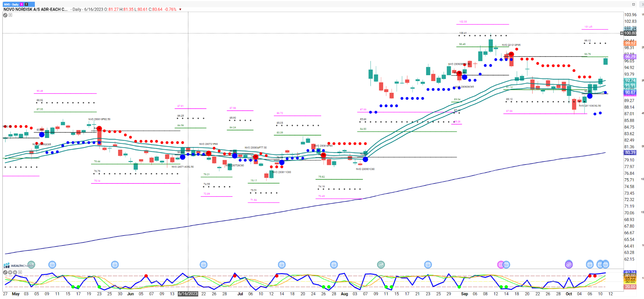
Task: Click the disable-indicators icon on price chart
Action: [5, 15]
